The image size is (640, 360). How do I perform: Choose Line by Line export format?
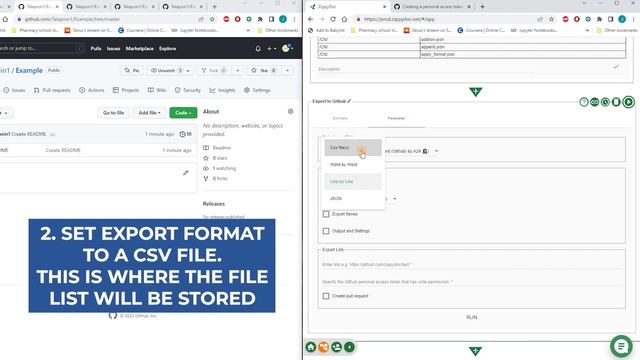[353, 182]
